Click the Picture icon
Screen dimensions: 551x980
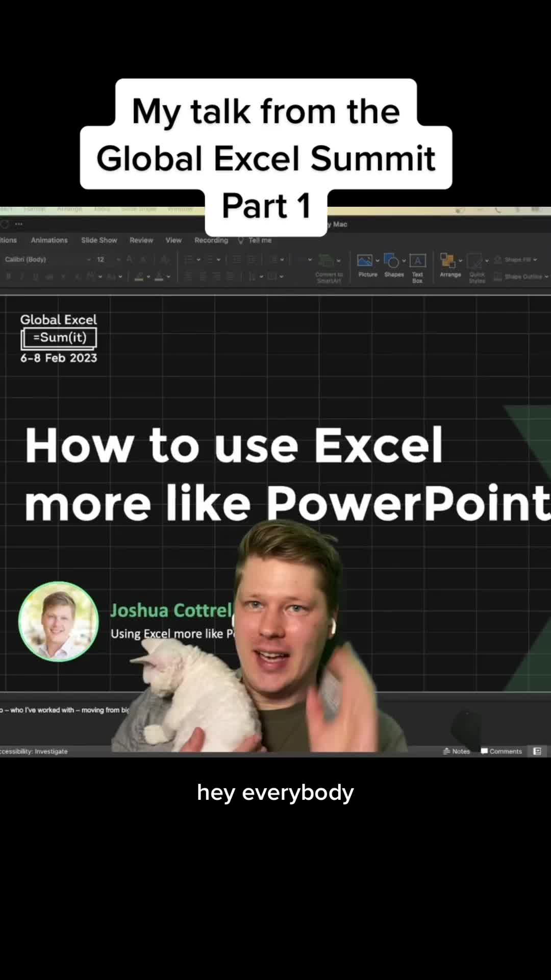(x=365, y=261)
